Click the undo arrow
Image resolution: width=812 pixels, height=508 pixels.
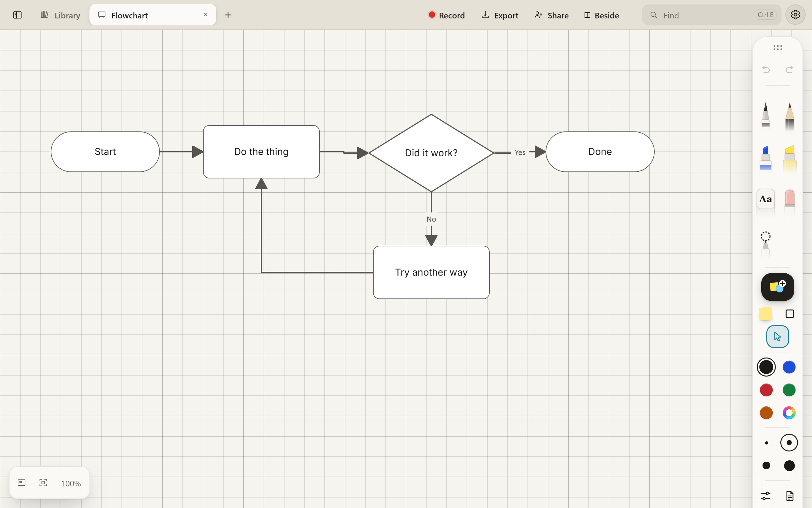pos(766,70)
